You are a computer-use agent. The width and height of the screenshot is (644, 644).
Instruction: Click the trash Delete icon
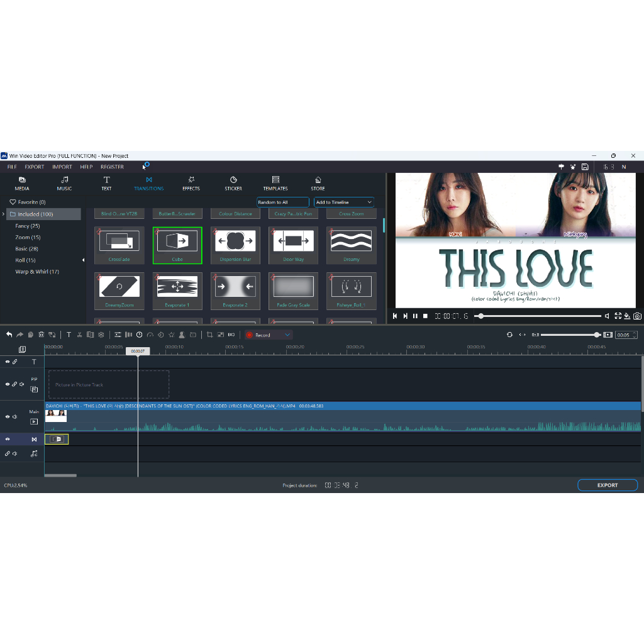point(42,335)
